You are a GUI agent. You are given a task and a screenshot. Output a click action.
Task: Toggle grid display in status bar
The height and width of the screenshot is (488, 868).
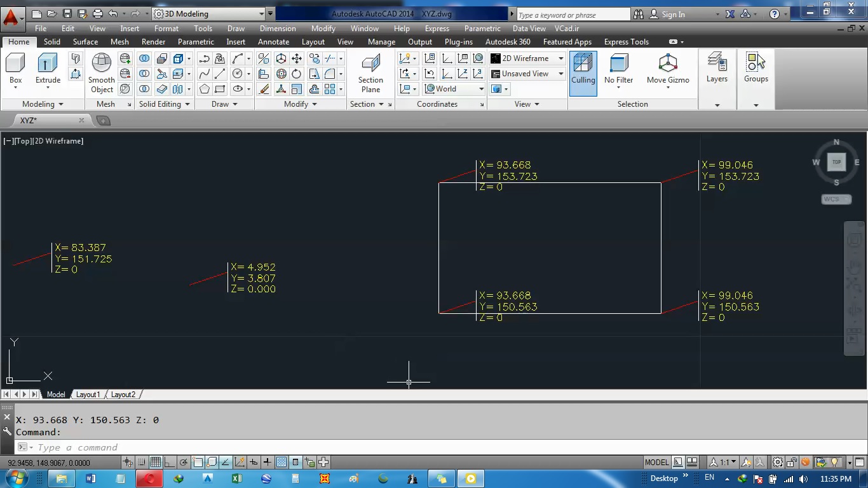155,463
